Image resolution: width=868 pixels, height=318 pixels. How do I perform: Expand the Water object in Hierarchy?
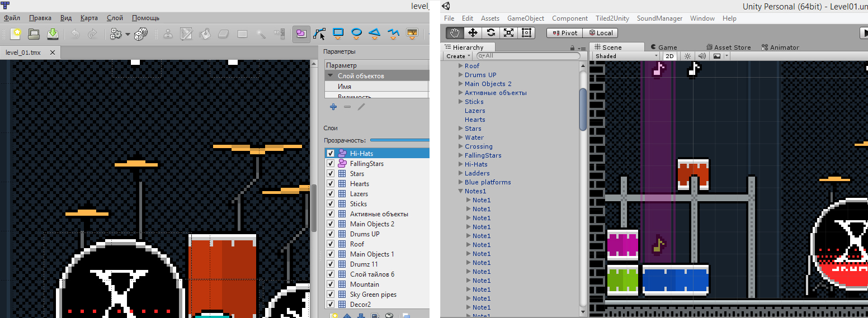click(461, 137)
